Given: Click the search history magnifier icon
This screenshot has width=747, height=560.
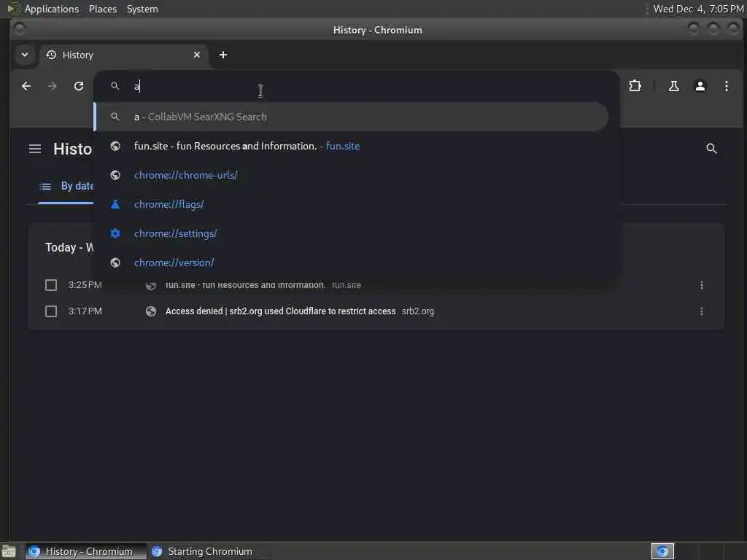Looking at the screenshot, I should [x=711, y=149].
